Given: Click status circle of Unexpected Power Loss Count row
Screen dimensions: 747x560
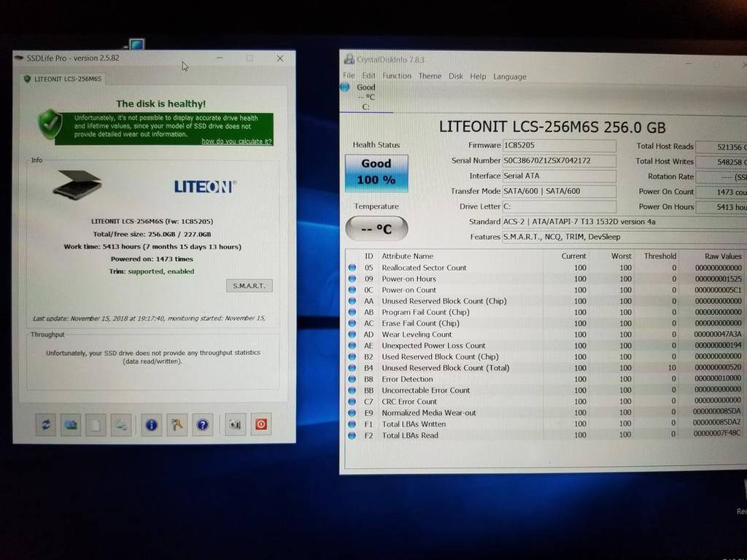Looking at the screenshot, I should tap(352, 345).
